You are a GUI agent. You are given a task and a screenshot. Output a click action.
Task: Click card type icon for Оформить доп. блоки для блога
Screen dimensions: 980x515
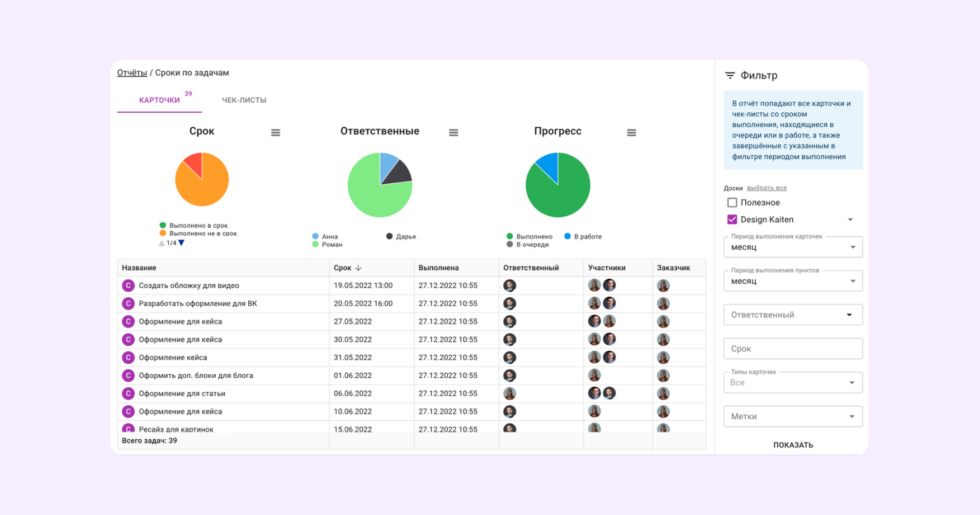click(128, 375)
